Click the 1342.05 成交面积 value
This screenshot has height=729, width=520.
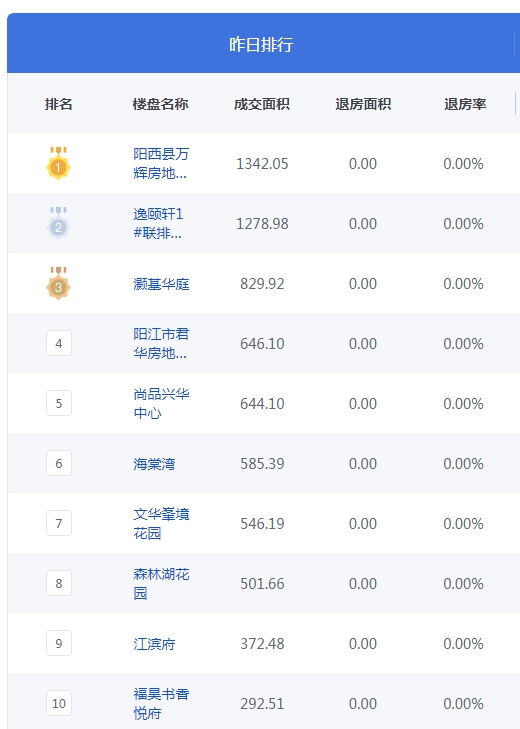[262, 164]
